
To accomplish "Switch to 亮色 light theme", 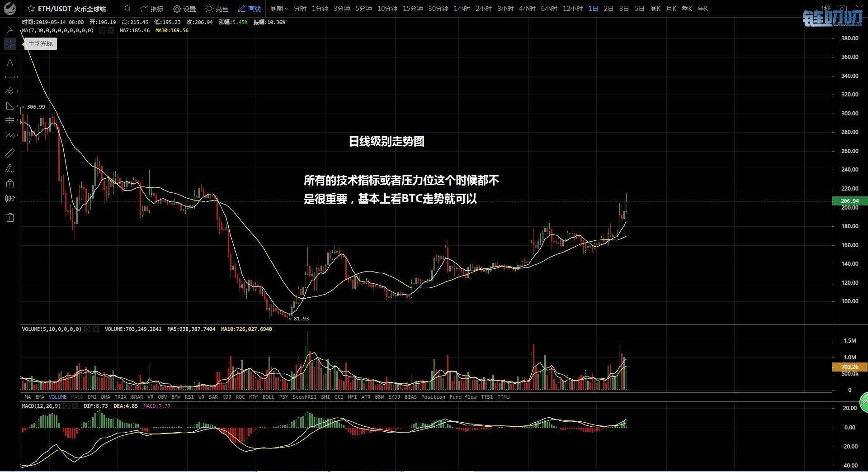I will pos(217,9).
